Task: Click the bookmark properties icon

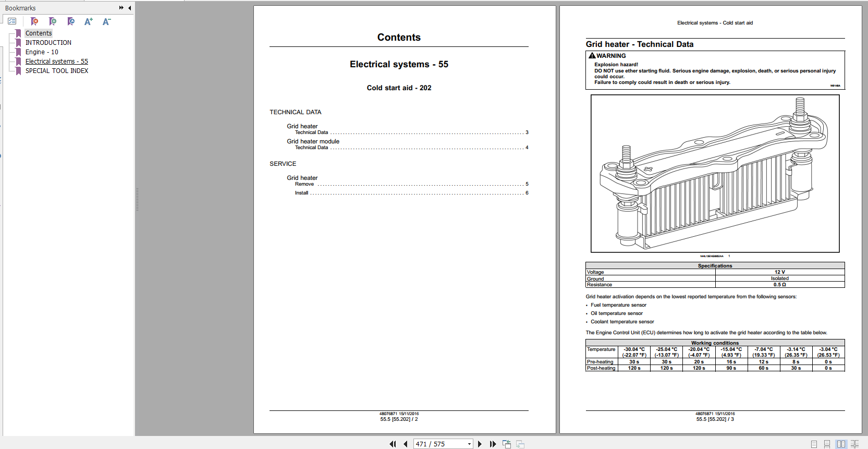Action: click(71, 21)
